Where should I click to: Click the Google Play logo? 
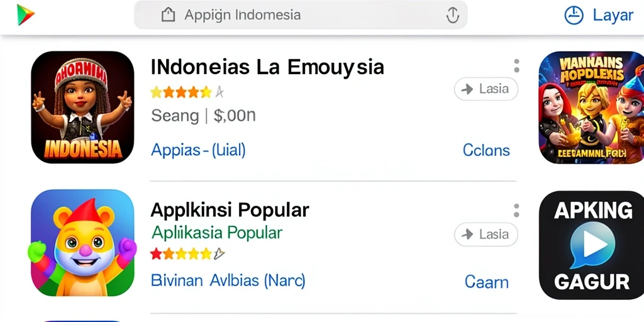click(x=25, y=15)
